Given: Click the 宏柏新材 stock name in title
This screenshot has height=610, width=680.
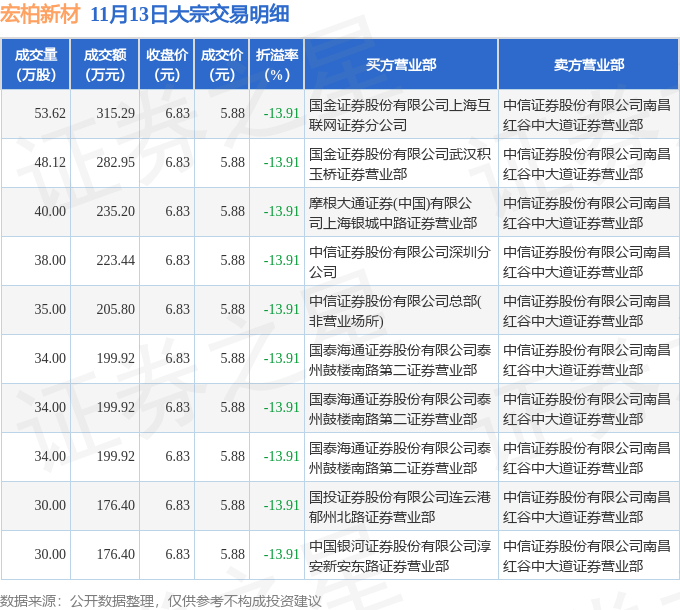Looking at the screenshot, I should point(40,15).
